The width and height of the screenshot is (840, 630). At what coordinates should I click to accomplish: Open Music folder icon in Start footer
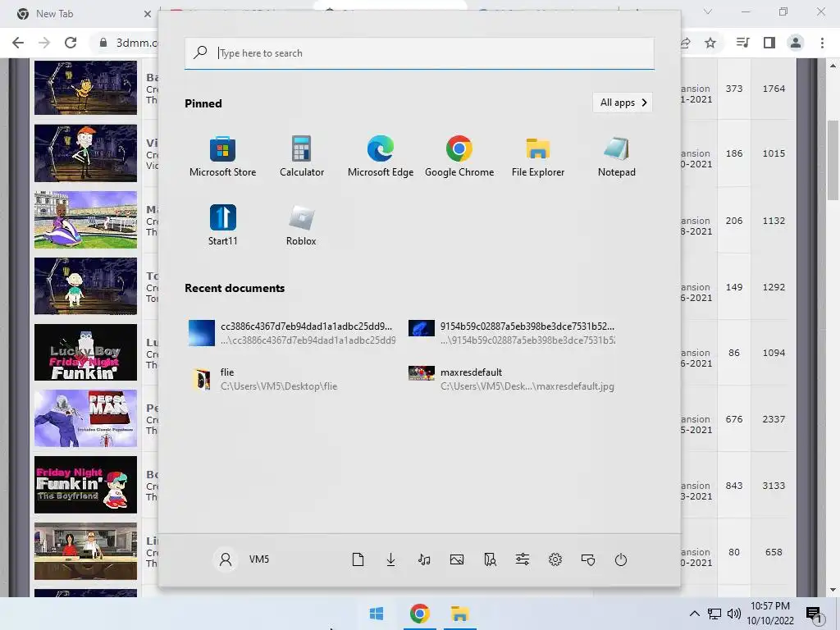coord(424,559)
